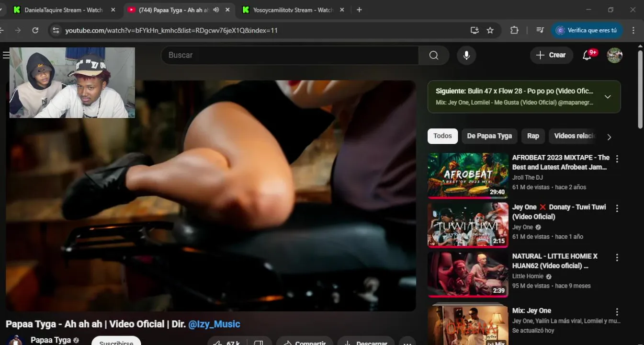Expand the Siguiente playlist panel chevron
Viewport: 644px width, 345px height.
608,97
